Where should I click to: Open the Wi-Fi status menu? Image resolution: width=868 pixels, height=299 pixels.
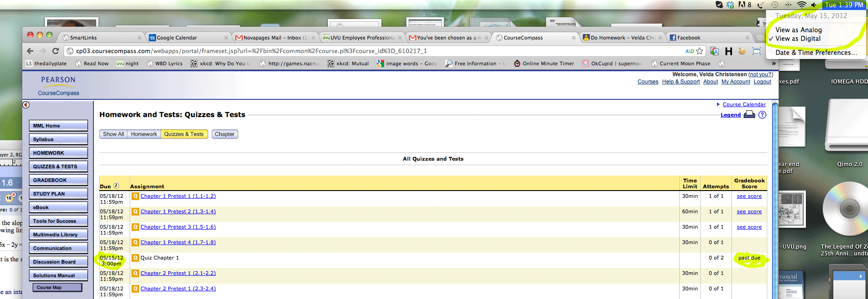802,5
